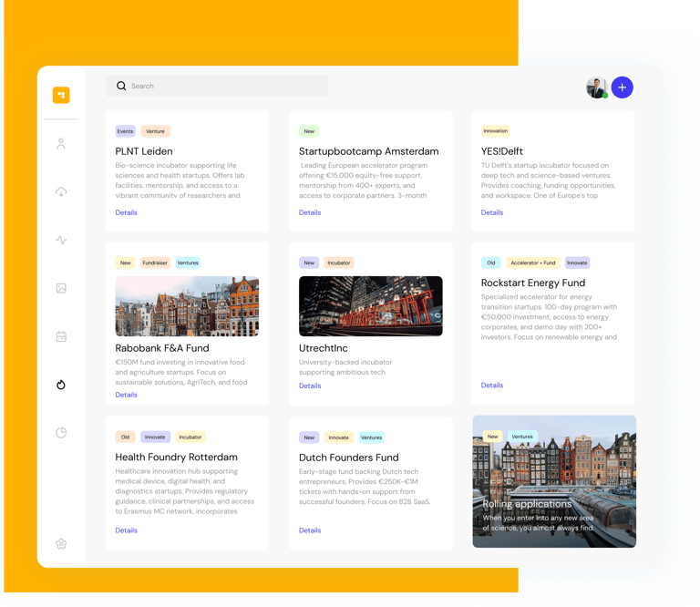
Task: Open the user profile sidebar icon
Action: click(x=61, y=144)
